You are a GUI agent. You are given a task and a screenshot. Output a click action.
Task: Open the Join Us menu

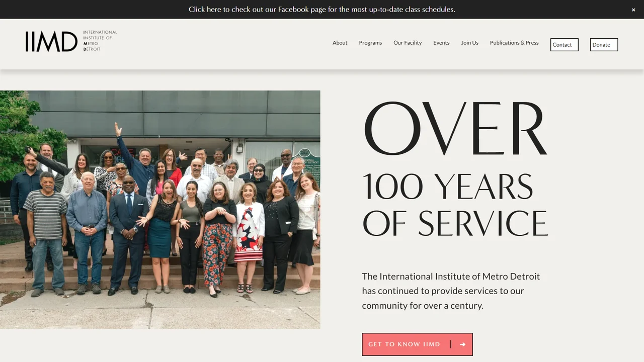469,43
